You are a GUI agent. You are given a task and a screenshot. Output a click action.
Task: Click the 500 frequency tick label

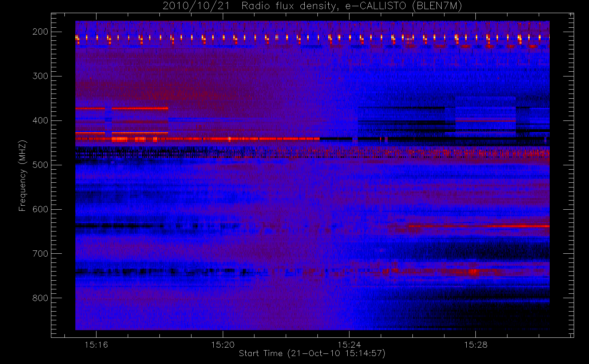click(x=40, y=165)
